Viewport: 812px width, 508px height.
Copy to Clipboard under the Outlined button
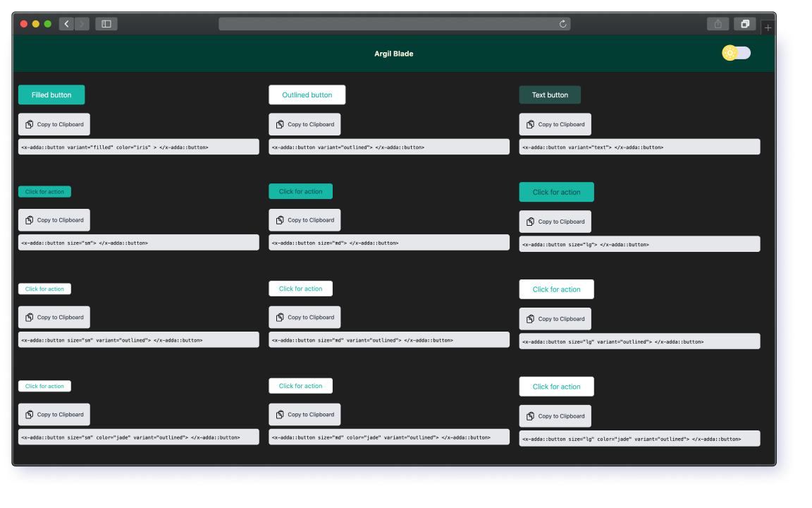(x=304, y=124)
